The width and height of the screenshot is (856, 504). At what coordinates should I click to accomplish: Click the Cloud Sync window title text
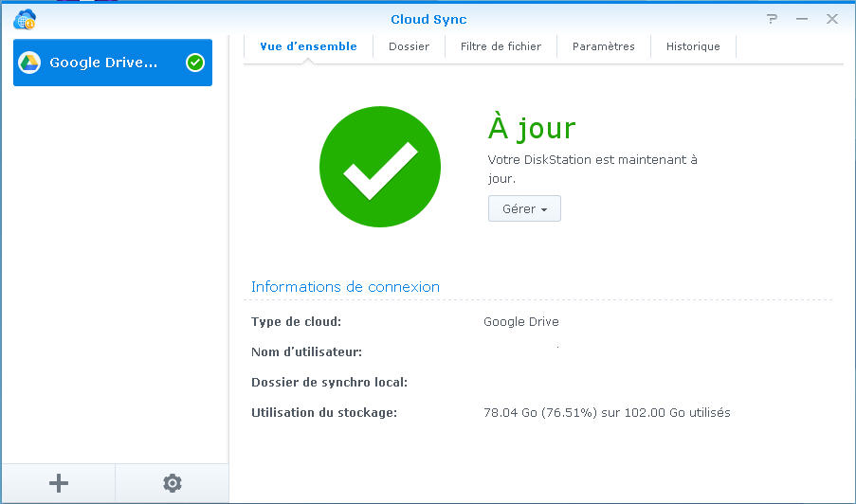click(428, 19)
